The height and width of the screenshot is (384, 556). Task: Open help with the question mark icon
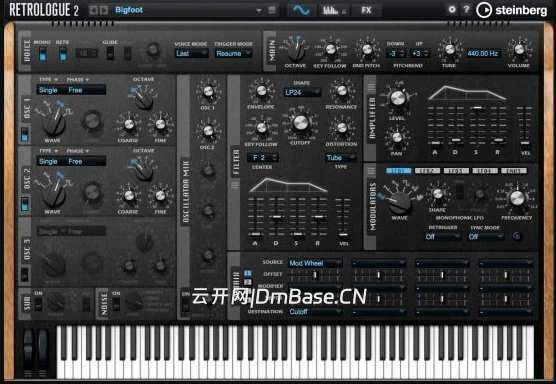466,10
